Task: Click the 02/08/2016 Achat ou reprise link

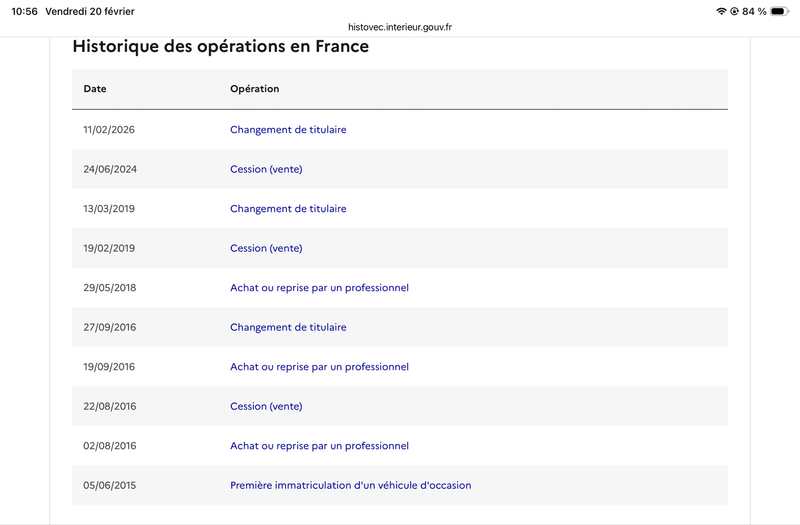Action: click(x=319, y=446)
